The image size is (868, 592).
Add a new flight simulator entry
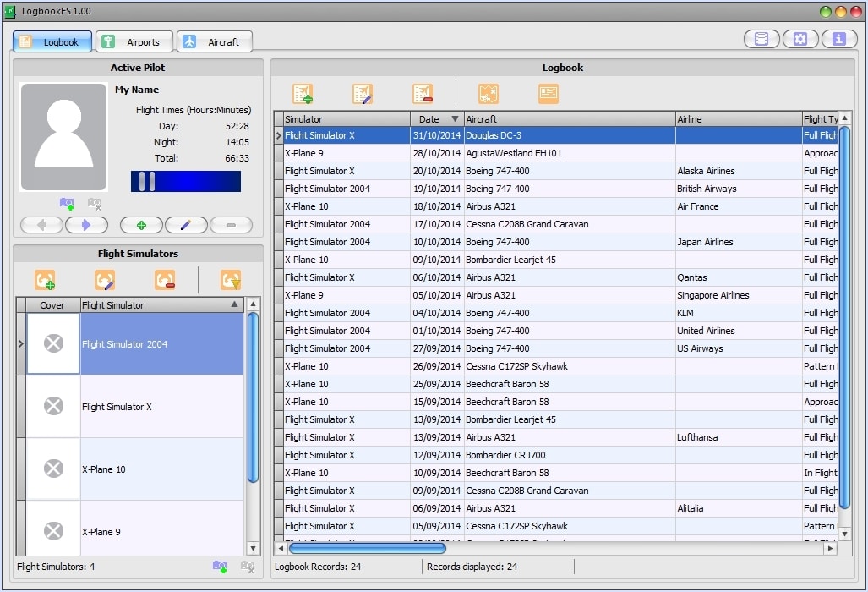coord(45,280)
